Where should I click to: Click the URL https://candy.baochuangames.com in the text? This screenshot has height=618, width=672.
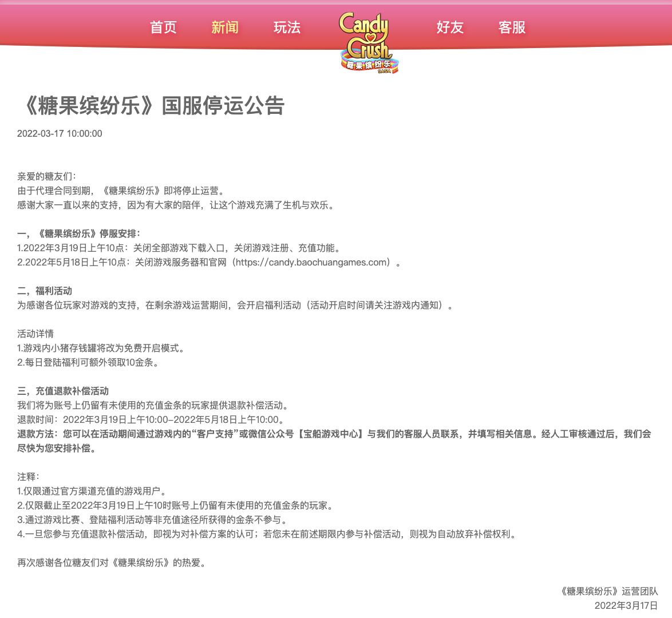311,262
